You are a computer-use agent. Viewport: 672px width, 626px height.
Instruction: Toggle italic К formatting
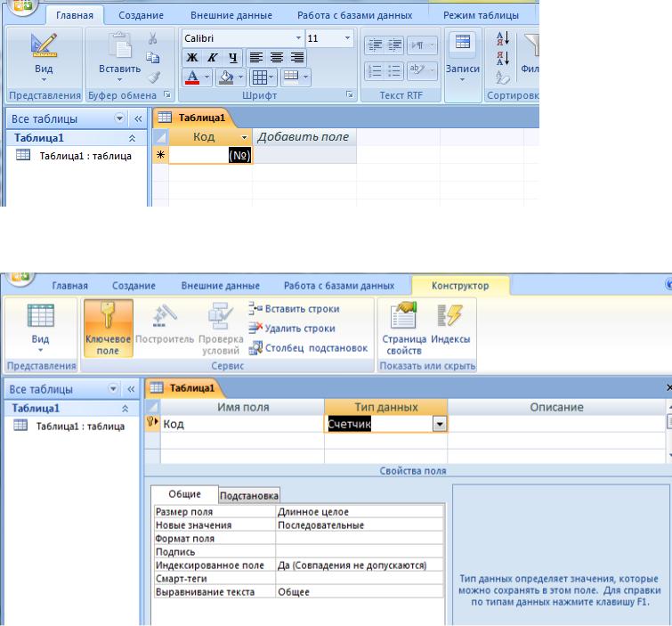click(x=212, y=58)
